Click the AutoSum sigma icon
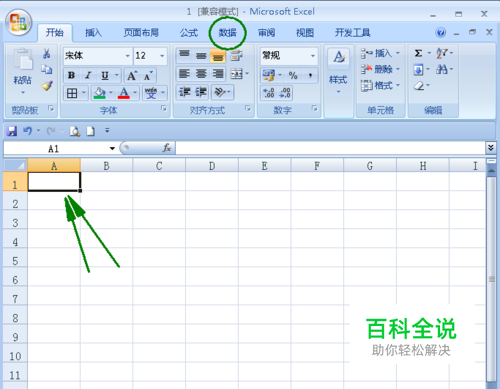The height and width of the screenshot is (389, 500). coord(418,53)
